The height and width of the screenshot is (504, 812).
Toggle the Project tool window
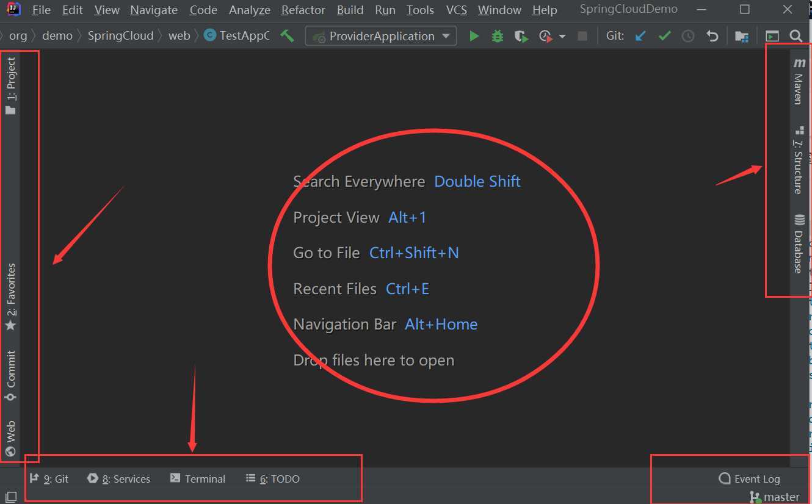coord(11,85)
